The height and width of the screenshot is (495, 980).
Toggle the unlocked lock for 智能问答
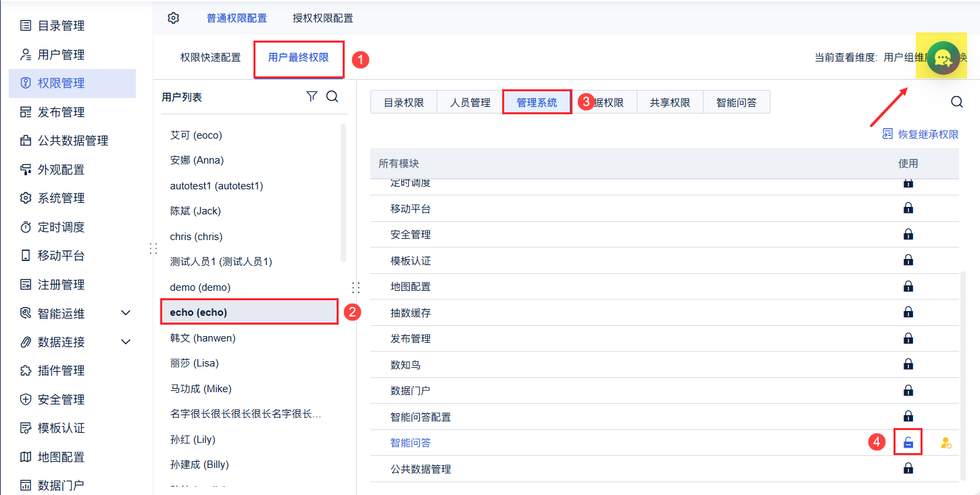coord(908,443)
